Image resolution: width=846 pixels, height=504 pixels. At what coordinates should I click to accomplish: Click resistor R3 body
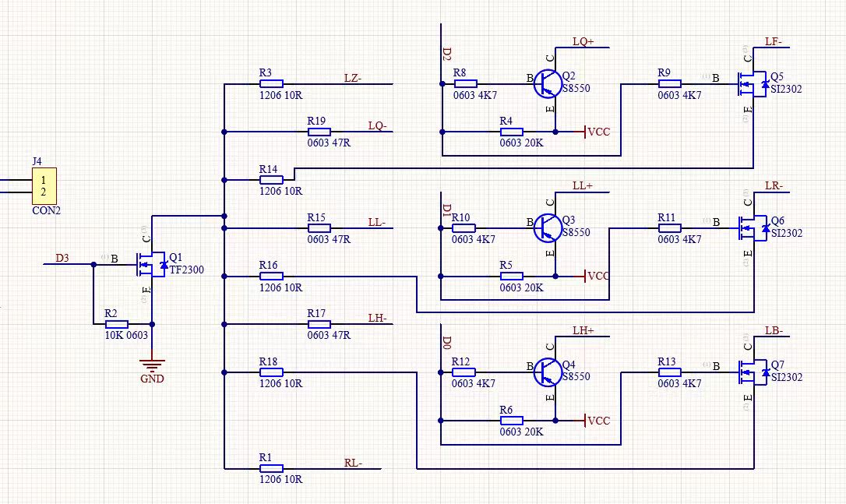[270, 83]
